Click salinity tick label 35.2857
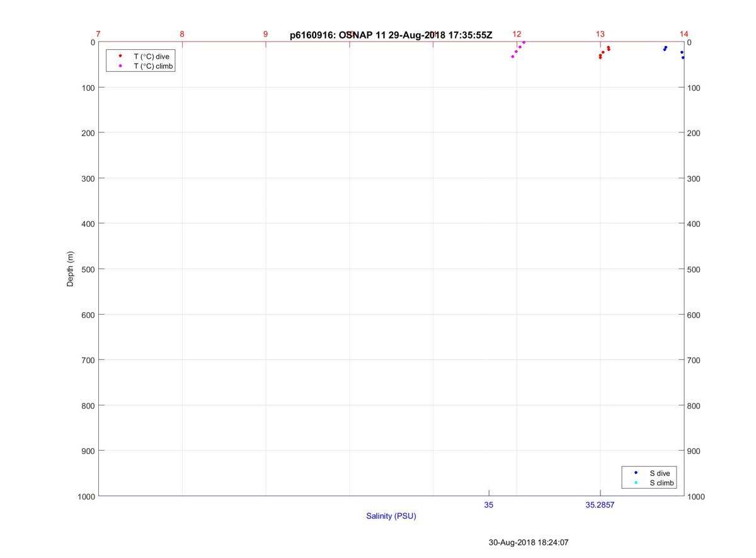756x558 pixels. [x=600, y=505]
